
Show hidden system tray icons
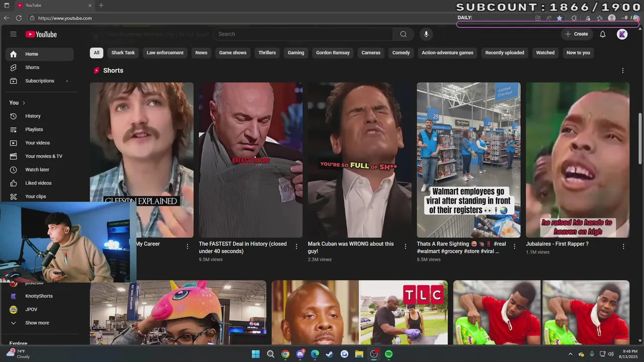570,354
